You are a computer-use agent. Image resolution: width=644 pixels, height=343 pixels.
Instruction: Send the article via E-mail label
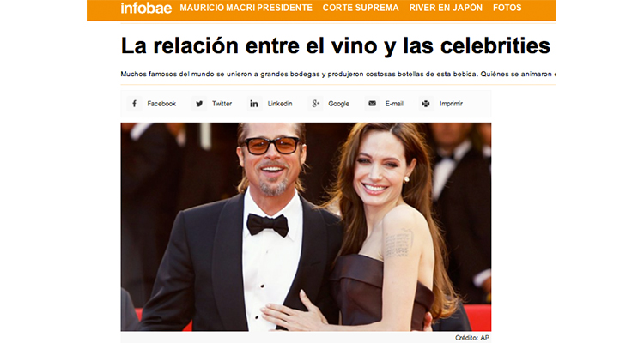point(394,104)
